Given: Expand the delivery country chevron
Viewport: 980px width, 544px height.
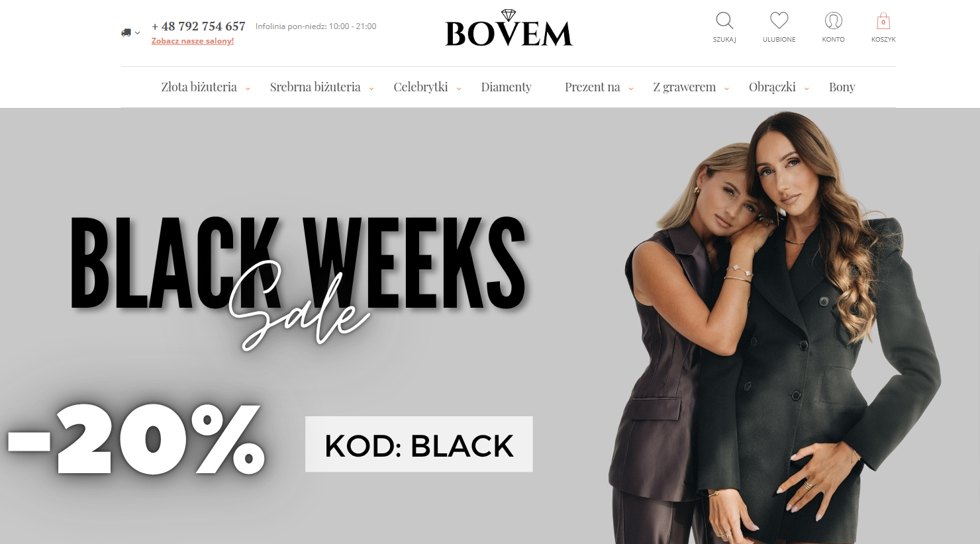Looking at the screenshot, I should [x=137, y=33].
